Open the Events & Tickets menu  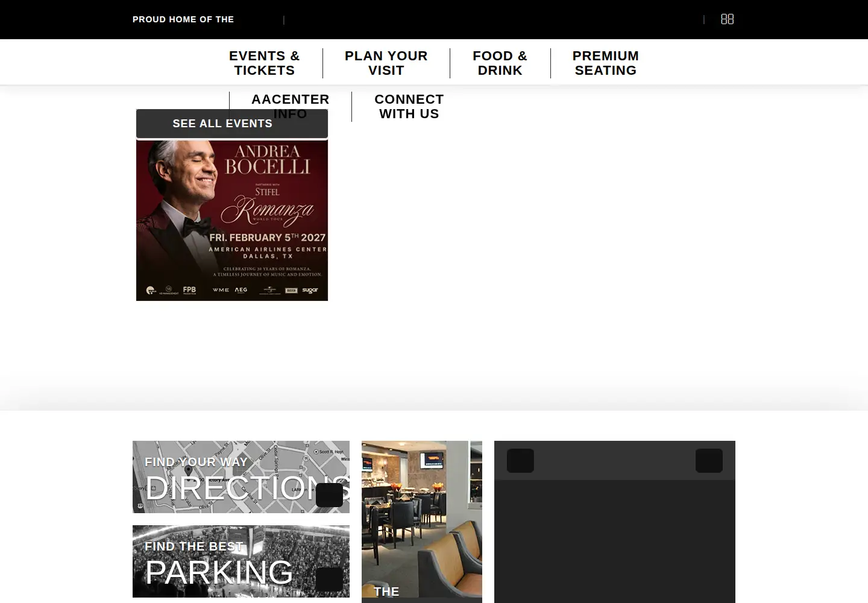click(265, 63)
